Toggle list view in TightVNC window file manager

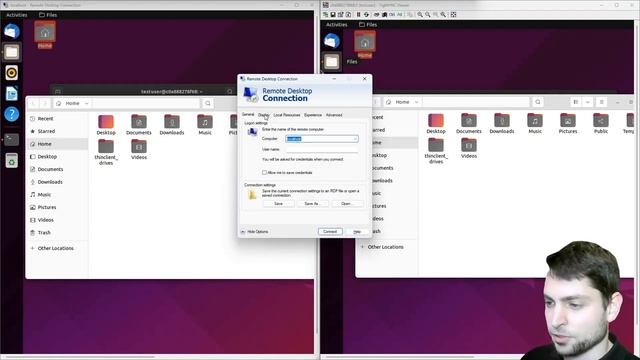(576, 102)
